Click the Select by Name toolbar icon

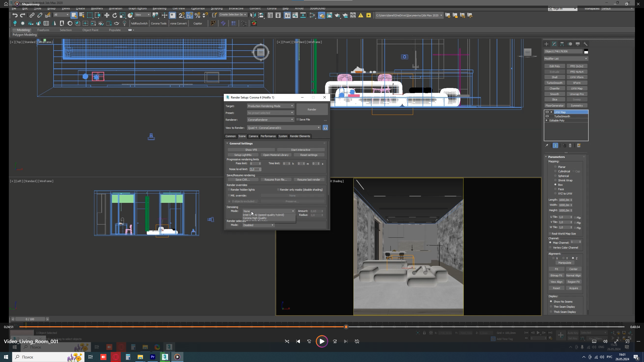pos(82,15)
